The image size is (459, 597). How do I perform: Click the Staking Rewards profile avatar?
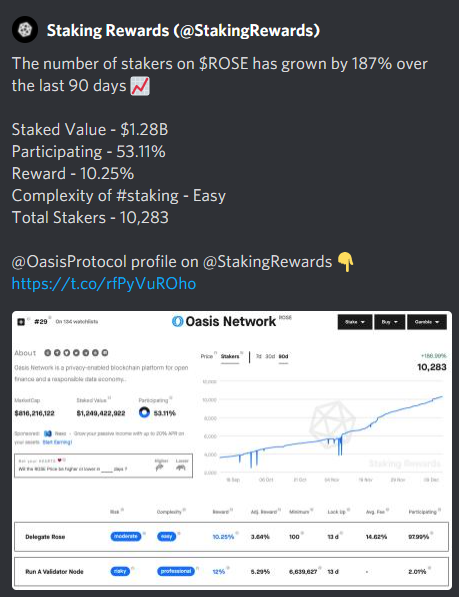pyautogui.click(x=25, y=29)
